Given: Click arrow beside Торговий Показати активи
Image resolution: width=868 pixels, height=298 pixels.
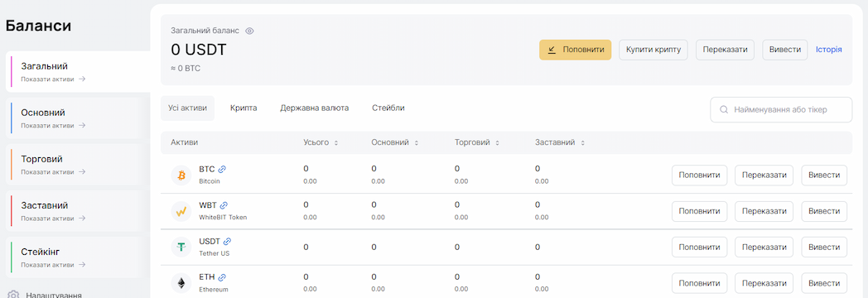Looking at the screenshot, I should pyautogui.click(x=82, y=172).
